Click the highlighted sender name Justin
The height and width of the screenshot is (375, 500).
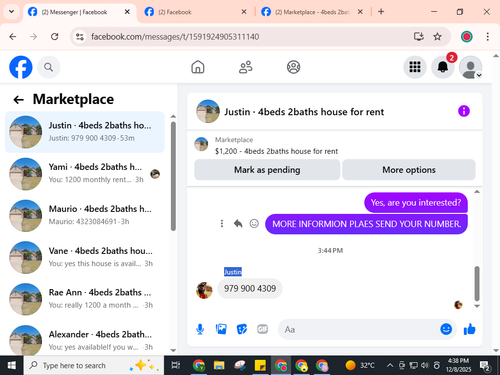pos(233,272)
